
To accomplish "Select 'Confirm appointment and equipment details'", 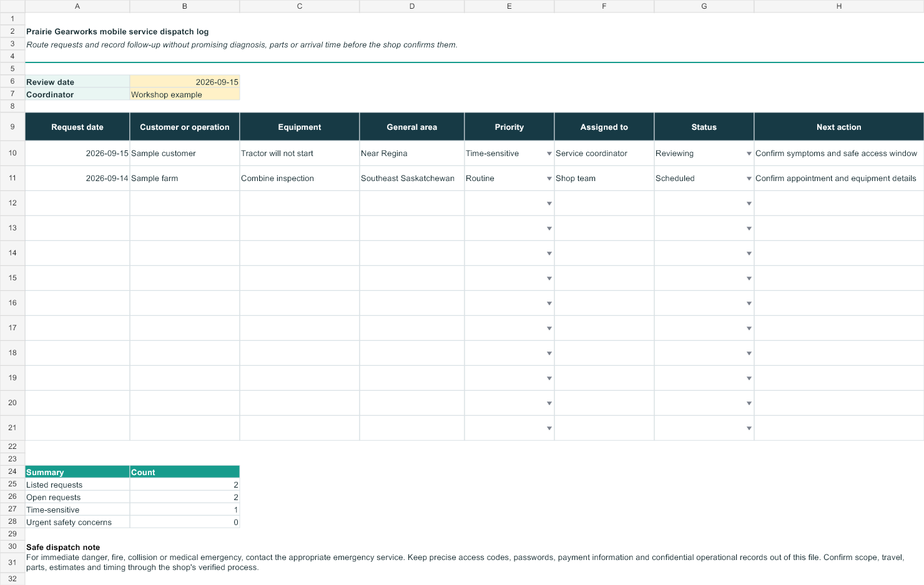I will coord(839,178).
